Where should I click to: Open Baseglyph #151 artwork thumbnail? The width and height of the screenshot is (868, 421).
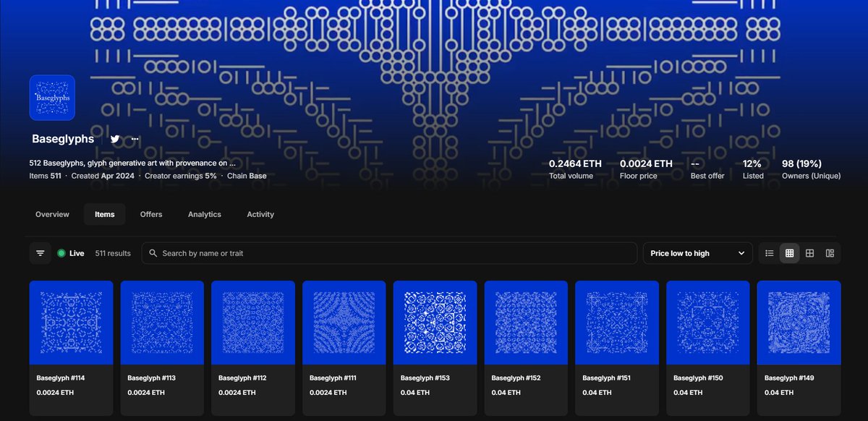coord(617,323)
